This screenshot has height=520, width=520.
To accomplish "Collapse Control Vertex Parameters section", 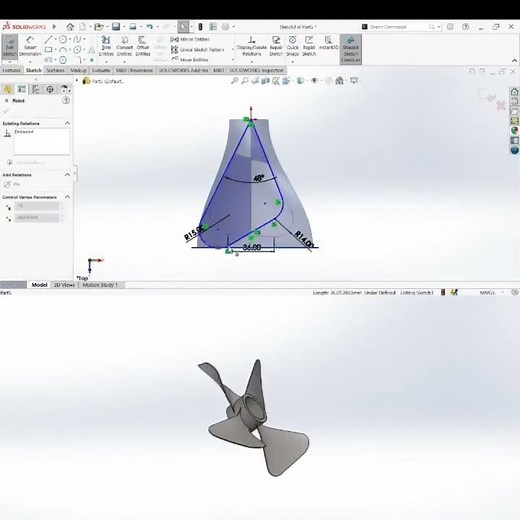I will (67, 197).
